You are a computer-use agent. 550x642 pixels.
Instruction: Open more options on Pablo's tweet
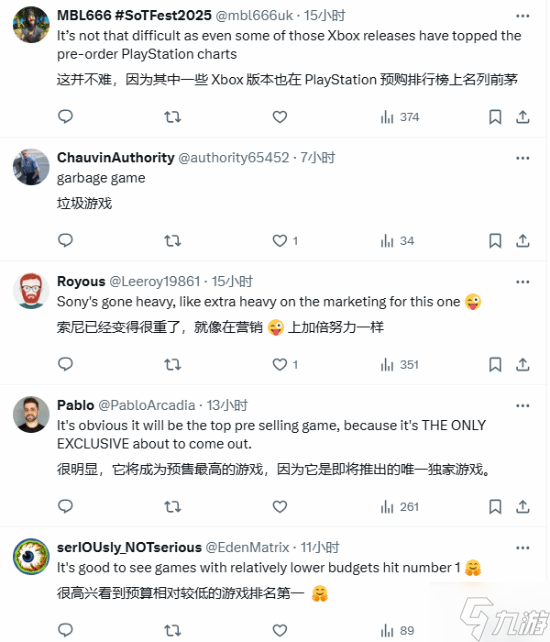click(x=523, y=406)
